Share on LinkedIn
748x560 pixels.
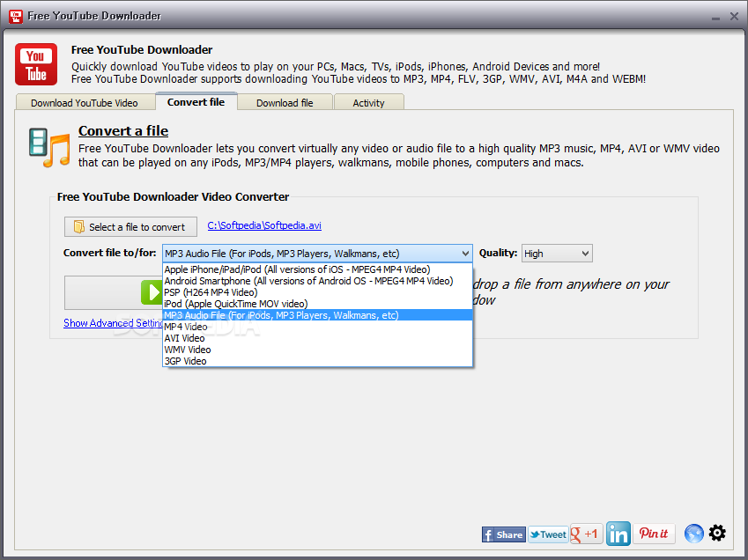click(618, 534)
